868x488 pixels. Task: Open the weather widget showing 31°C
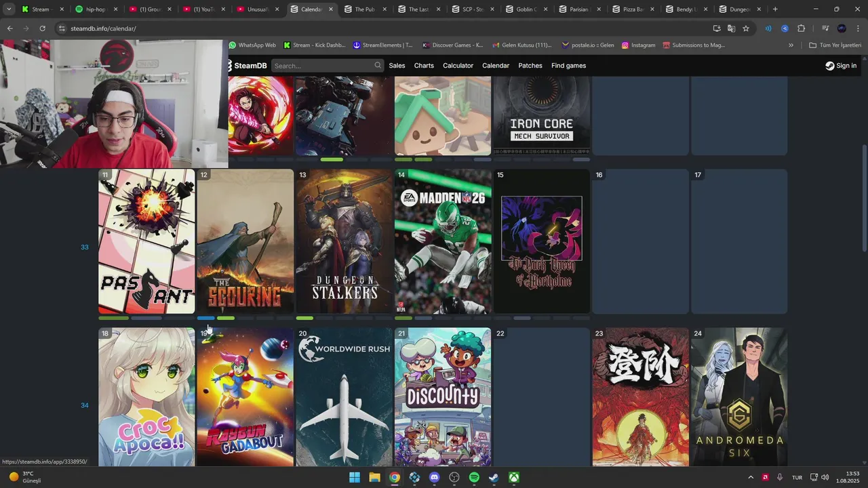pyautogui.click(x=26, y=477)
